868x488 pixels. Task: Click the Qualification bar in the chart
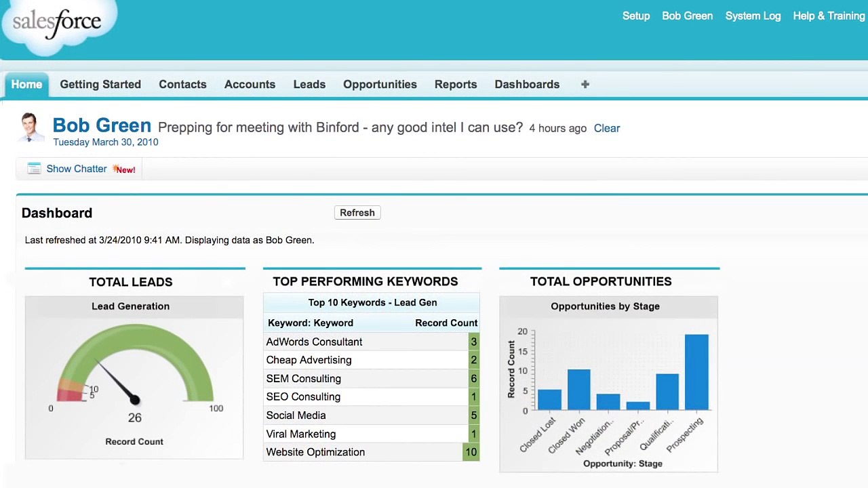pyautogui.click(x=667, y=392)
